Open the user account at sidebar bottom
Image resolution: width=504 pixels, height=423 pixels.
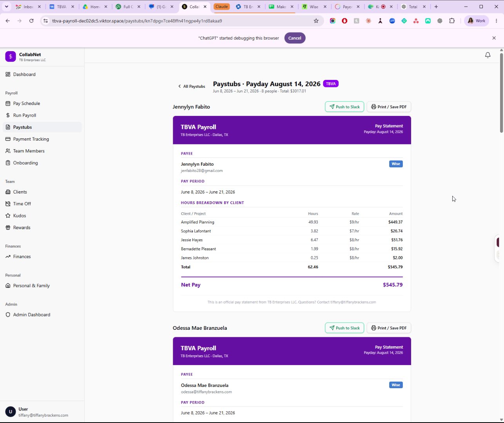[x=42, y=412]
